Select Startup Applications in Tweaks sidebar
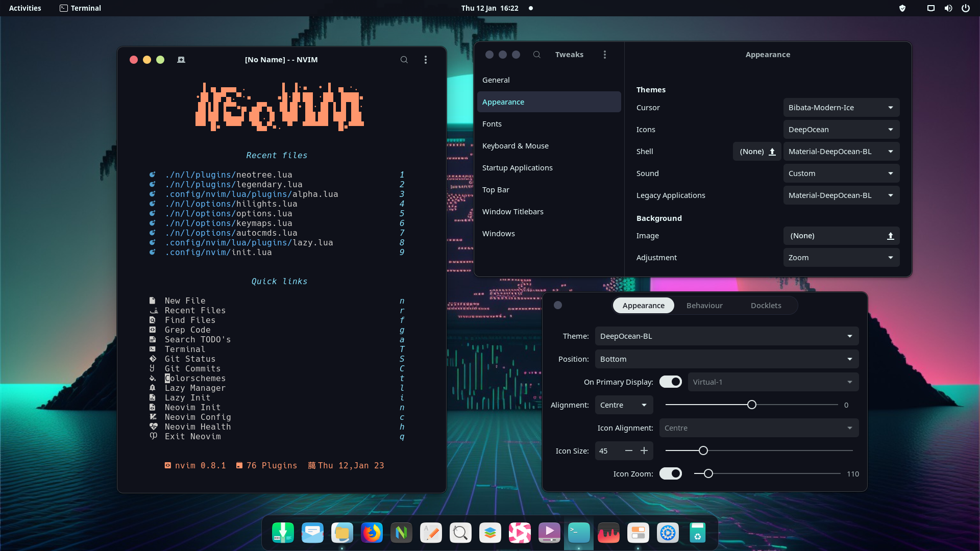Viewport: 980px width, 551px height. pyautogui.click(x=549, y=168)
